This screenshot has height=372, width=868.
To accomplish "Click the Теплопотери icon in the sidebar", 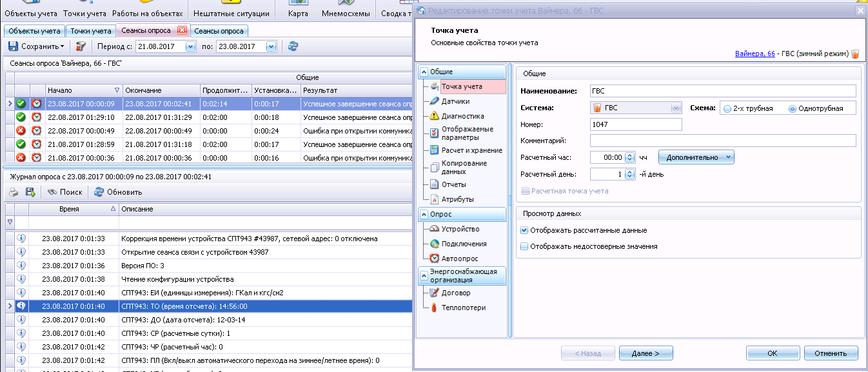I will tap(435, 308).
